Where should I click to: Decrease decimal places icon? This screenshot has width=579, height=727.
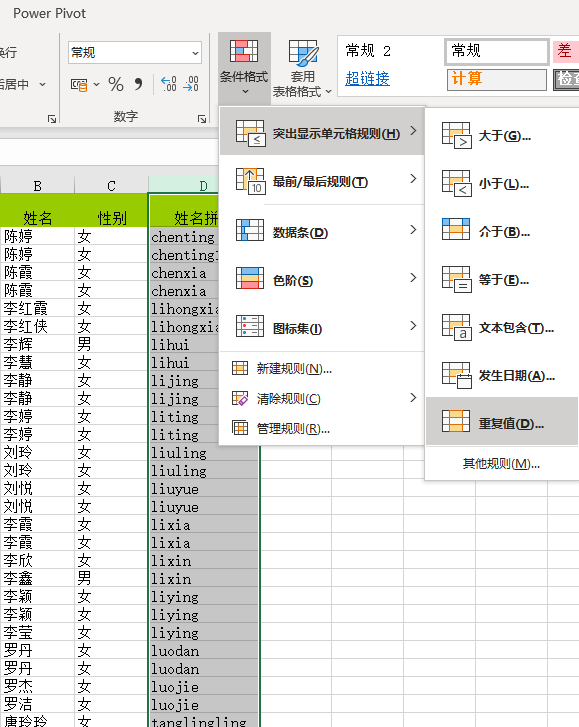coord(191,84)
